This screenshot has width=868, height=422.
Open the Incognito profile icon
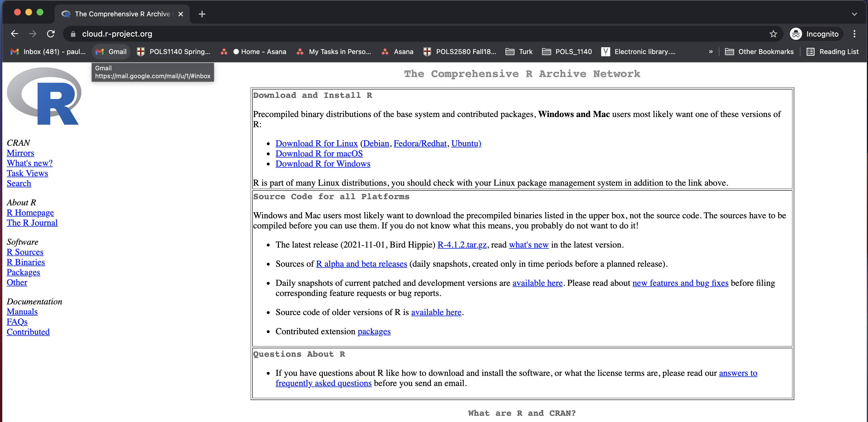[796, 34]
